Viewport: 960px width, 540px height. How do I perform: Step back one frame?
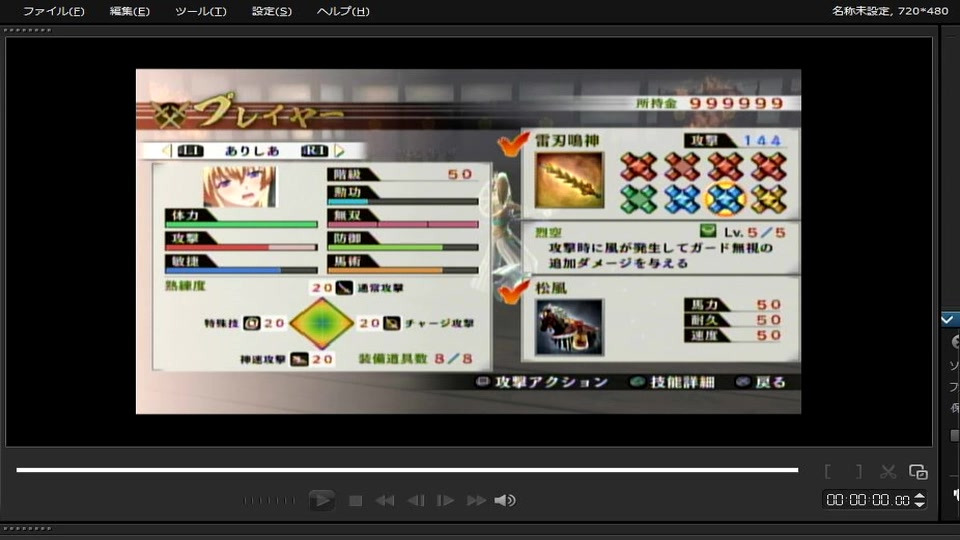(416, 501)
